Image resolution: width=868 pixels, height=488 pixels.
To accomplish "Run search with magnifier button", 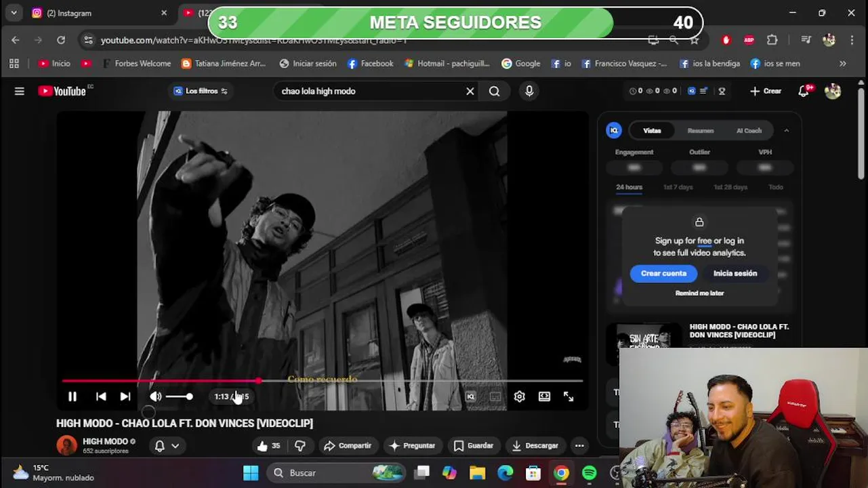I will (x=495, y=91).
